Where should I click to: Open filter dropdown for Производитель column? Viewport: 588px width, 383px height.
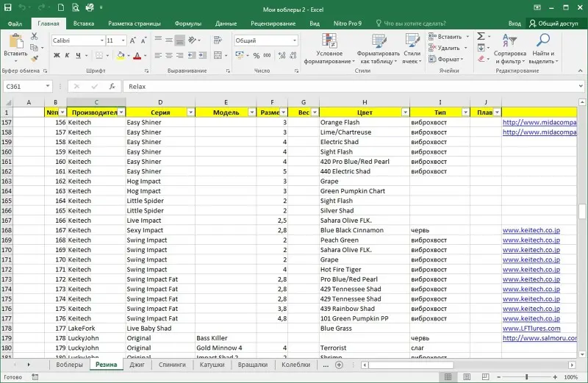(121, 112)
